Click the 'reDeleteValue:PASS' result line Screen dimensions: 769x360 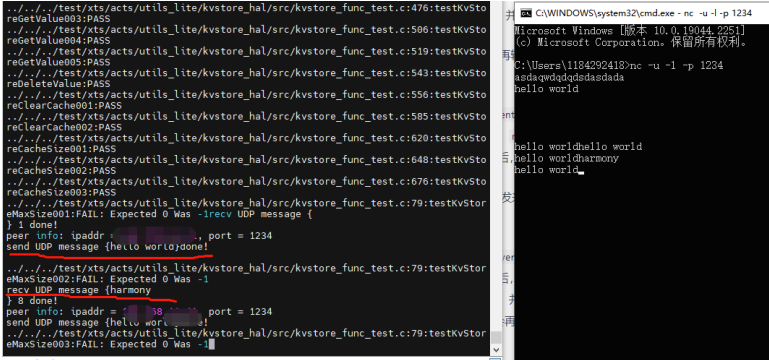58,84
